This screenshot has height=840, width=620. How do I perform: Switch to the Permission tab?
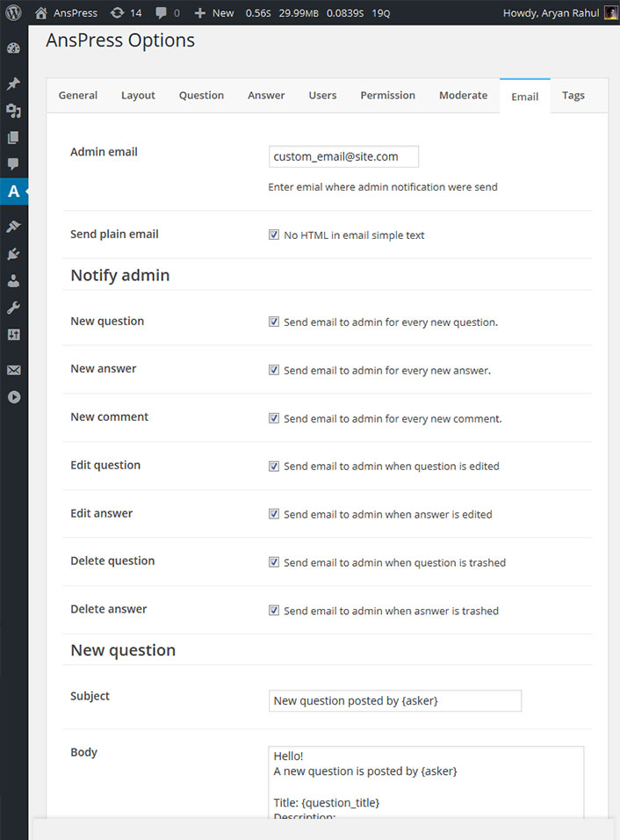pyautogui.click(x=387, y=95)
